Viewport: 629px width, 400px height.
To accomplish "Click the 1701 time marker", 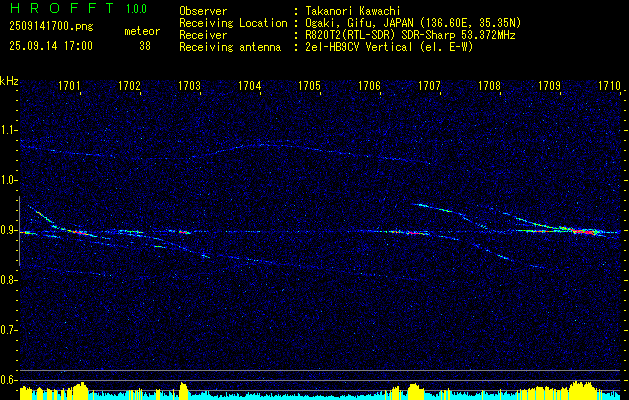I will click(69, 85).
